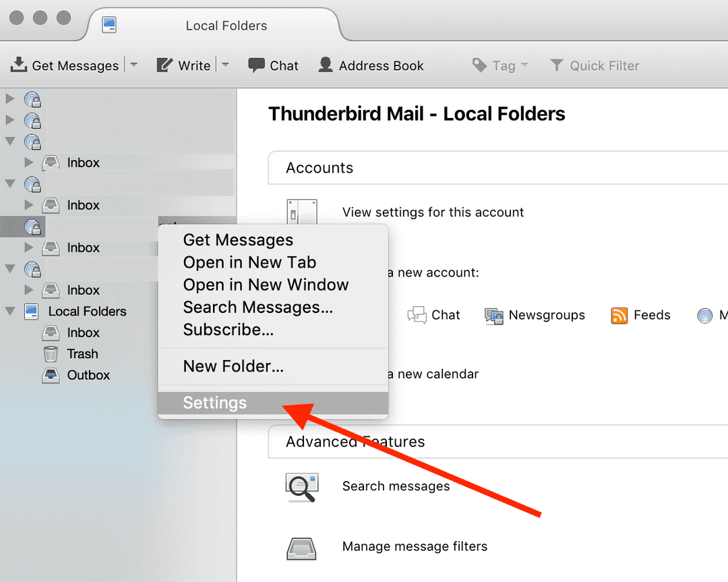Expand the second account in folder tree
This screenshot has height=582, width=728.
(9, 120)
